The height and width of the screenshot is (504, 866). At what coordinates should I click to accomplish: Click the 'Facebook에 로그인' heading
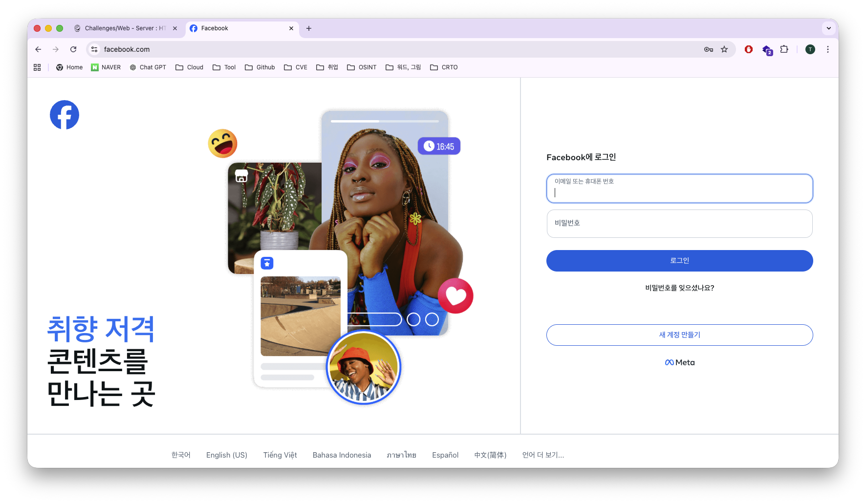581,157
